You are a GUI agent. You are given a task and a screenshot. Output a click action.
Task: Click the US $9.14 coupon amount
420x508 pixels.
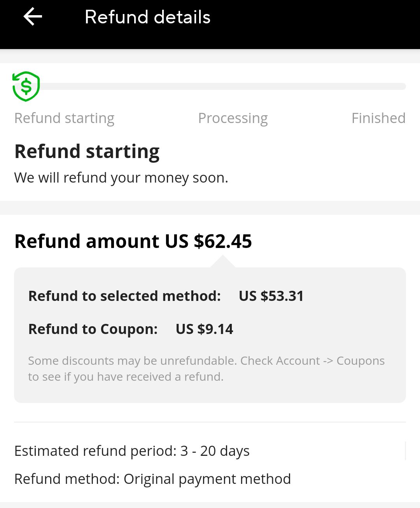[204, 329]
